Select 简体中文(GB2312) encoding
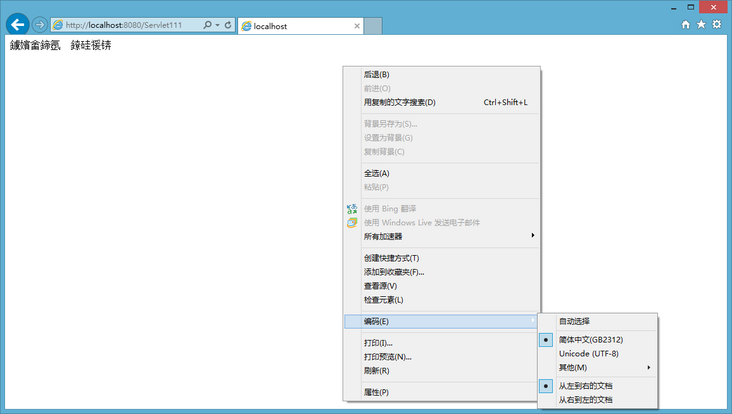The height and width of the screenshot is (414, 732). 598,340
